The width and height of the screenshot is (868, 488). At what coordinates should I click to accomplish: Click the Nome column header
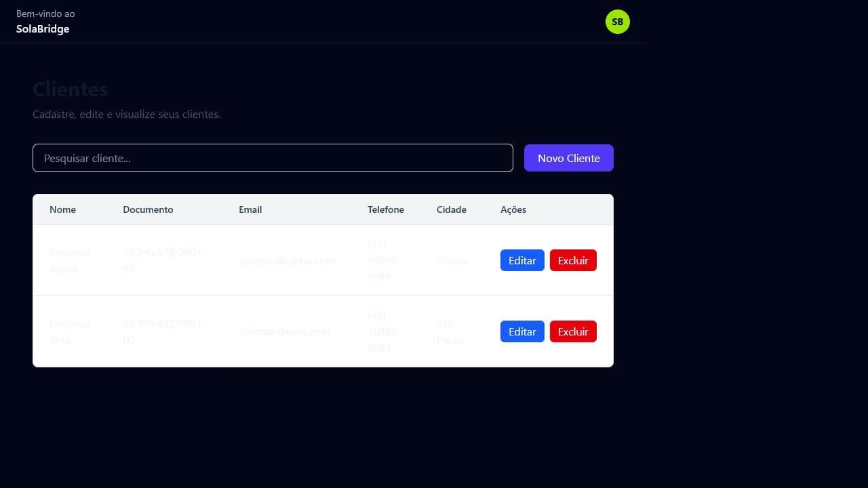[62, 209]
